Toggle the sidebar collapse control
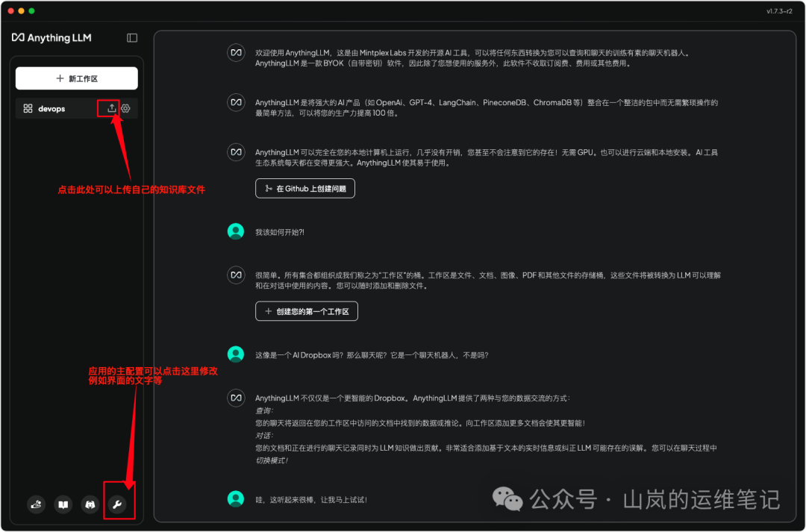Screen dimensions: 806x532 (x=131, y=37)
